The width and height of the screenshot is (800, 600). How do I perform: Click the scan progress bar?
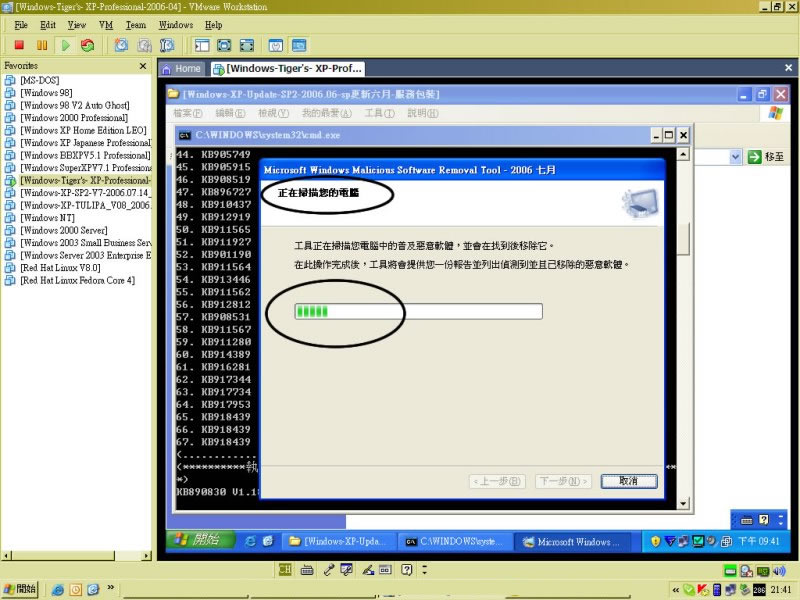click(x=418, y=311)
